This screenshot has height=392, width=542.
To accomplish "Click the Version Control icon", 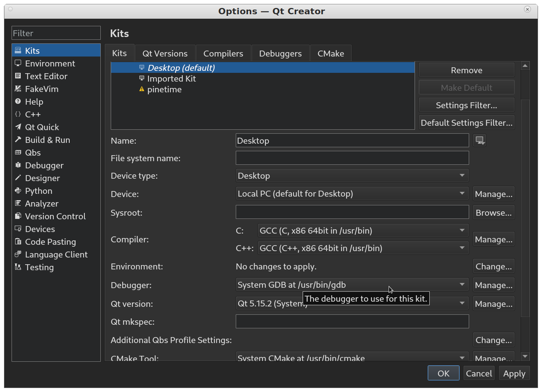I will click(x=18, y=216).
